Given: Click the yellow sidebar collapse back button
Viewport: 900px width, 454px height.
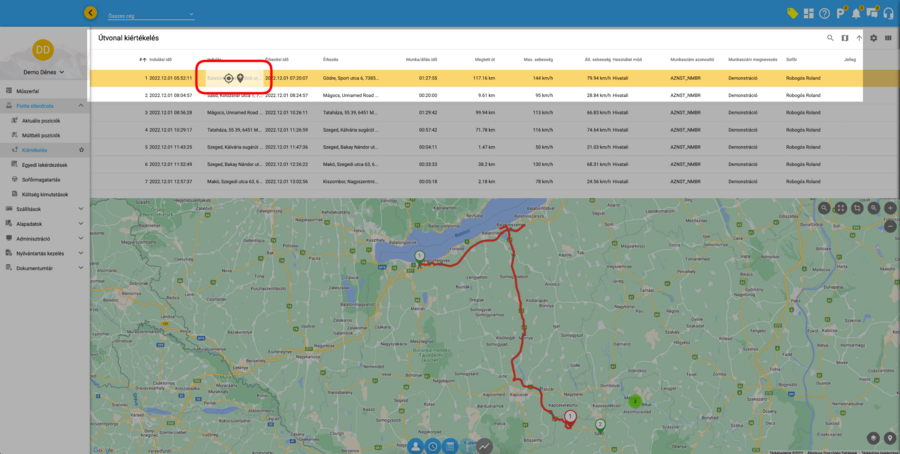Looking at the screenshot, I should (x=91, y=13).
